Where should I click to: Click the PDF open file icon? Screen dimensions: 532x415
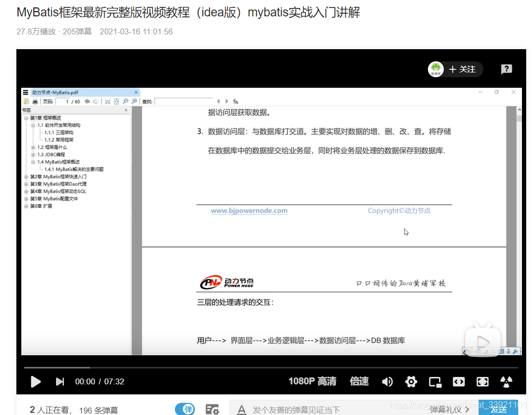(26, 102)
